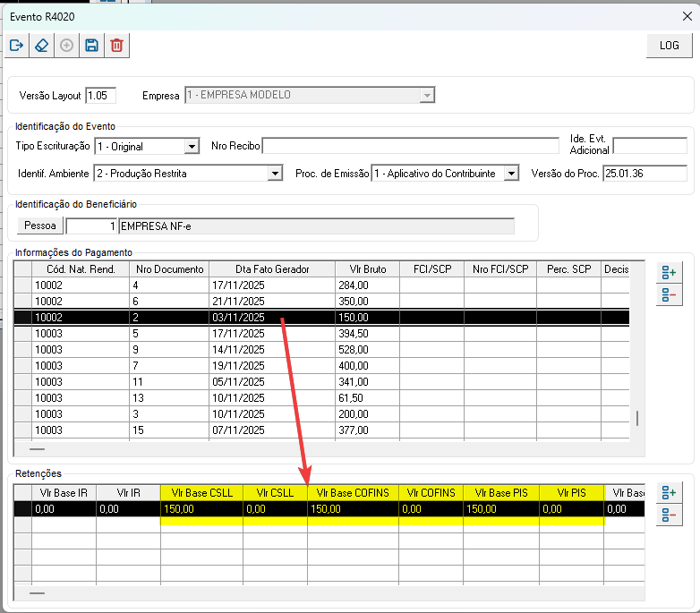Click the red trash delete icon
The image size is (700, 613).
[116, 46]
